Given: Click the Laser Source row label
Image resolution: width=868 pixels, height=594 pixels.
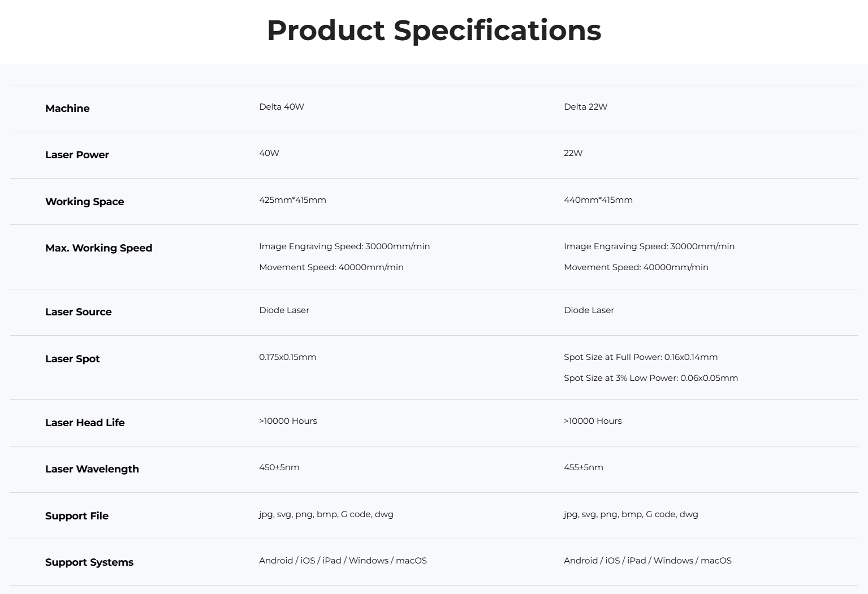Looking at the screenshot, I should pos(78,312).
